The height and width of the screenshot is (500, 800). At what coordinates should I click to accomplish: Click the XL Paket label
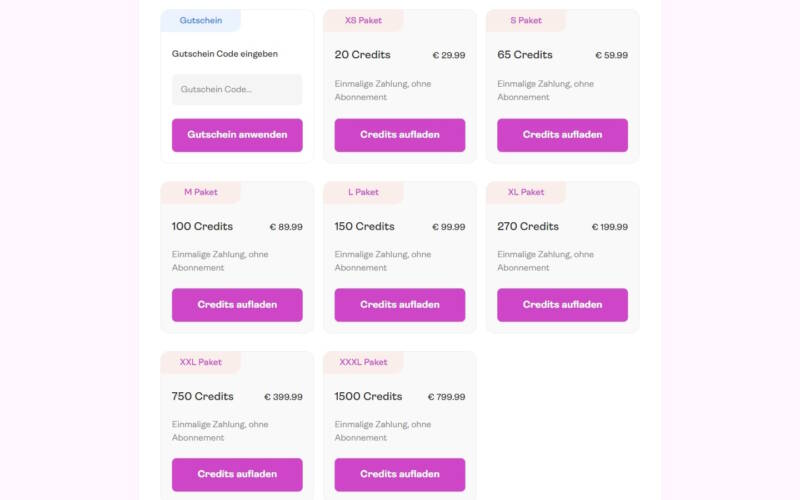pyautogui.click(x=526, y=192)
